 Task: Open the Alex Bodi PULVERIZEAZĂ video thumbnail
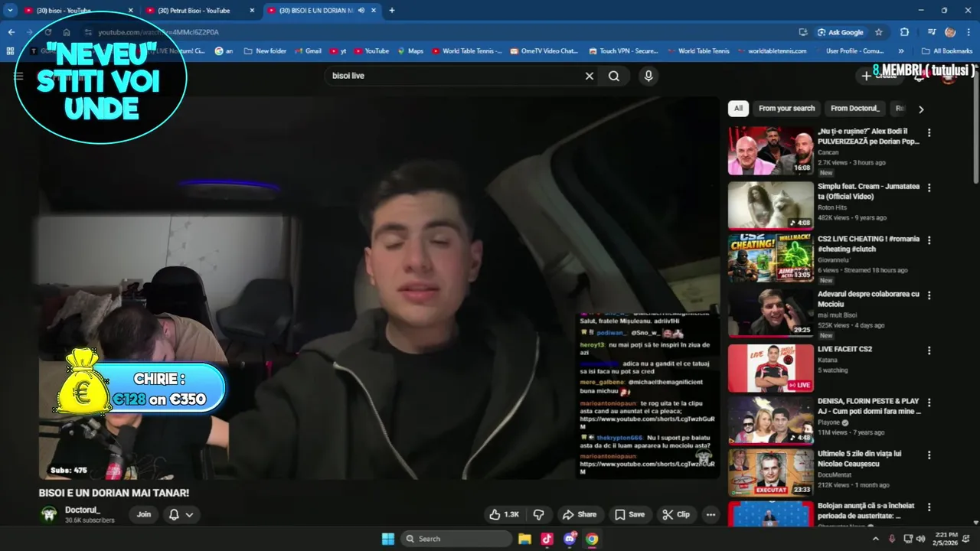(x=770, y=151)
